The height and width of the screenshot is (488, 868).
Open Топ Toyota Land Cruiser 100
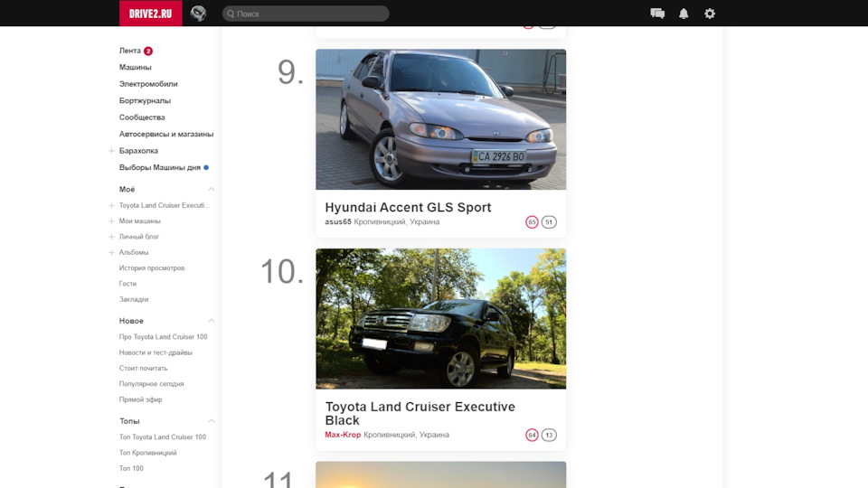(162, 437)
